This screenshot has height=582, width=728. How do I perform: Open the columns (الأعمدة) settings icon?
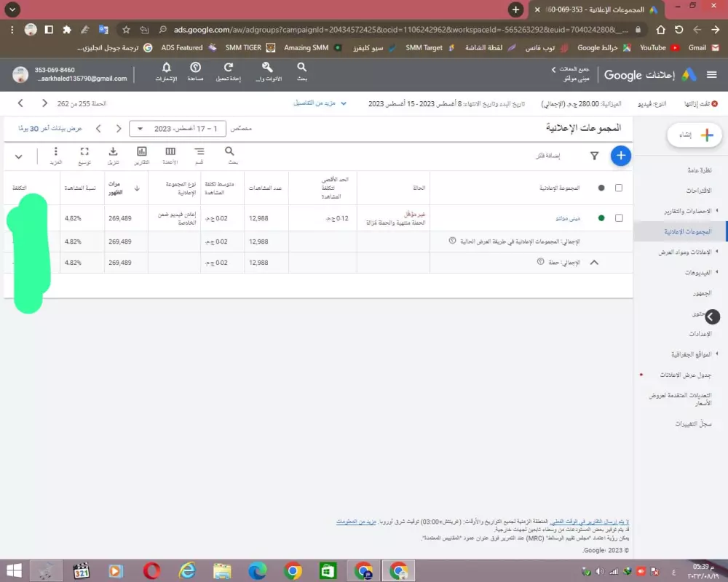click(170, 154)
